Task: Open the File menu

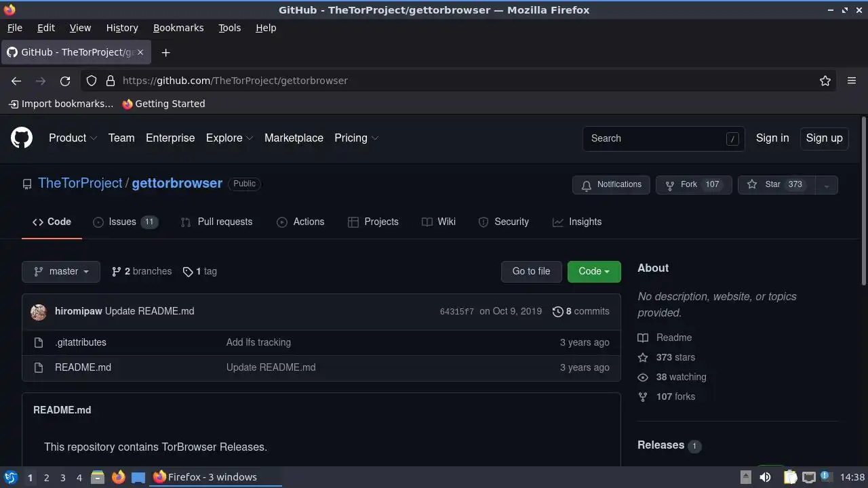Action: coord(14,28)
